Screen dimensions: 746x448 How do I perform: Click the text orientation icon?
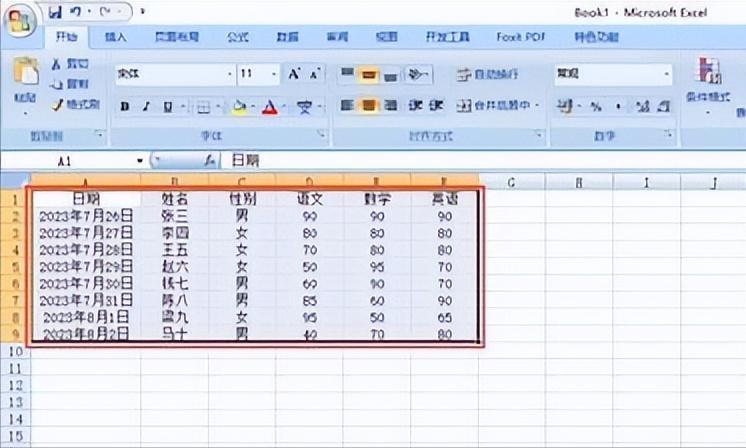[416, 74]
